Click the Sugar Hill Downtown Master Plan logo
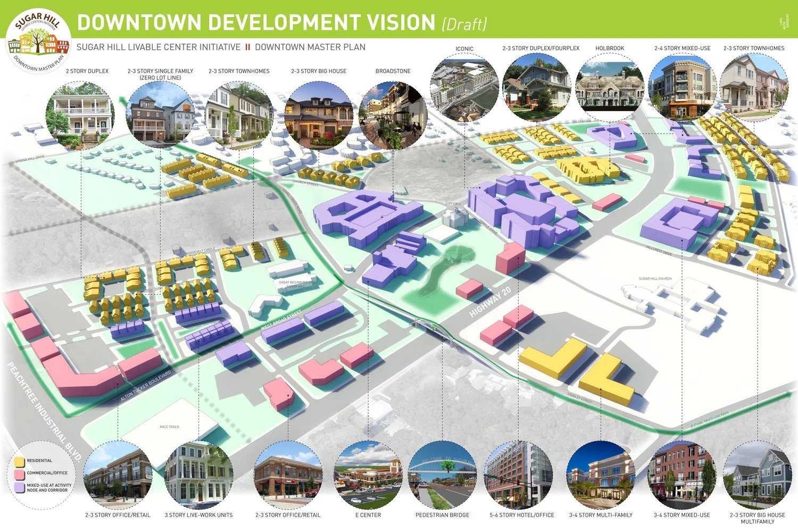Screen dimensions: 798x532 38,41
